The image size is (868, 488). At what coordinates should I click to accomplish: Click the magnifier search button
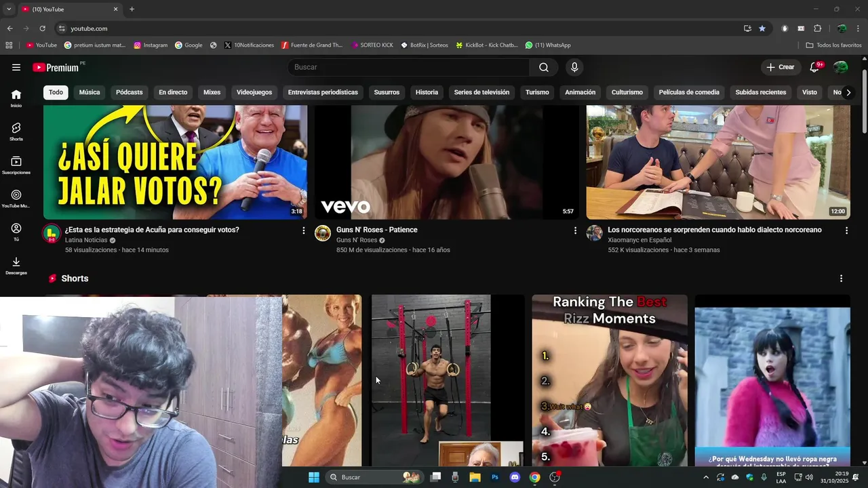[544, 67]
